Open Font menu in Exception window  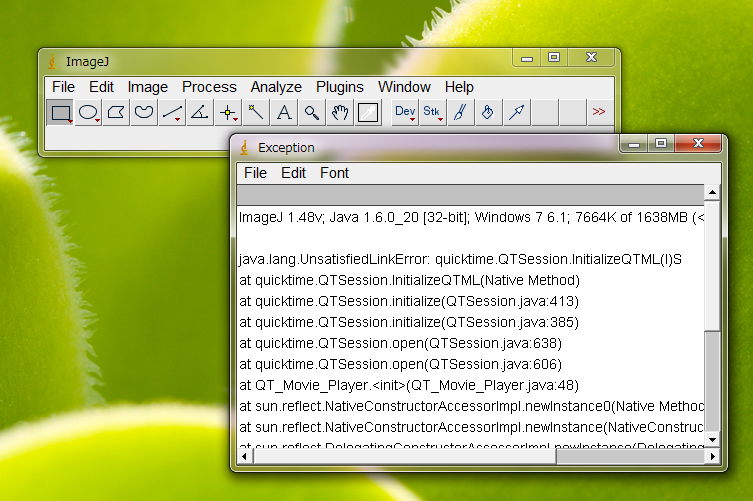(x=334, y=173)
